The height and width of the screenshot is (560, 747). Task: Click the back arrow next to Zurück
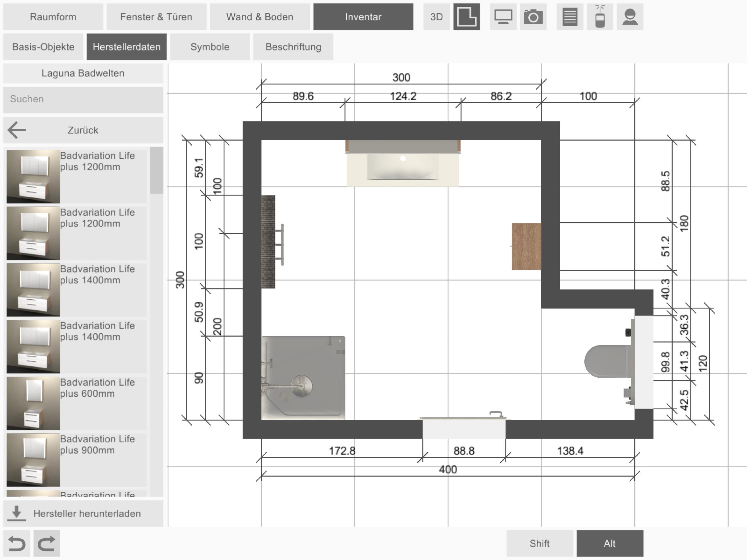click(x=17, y=130)
